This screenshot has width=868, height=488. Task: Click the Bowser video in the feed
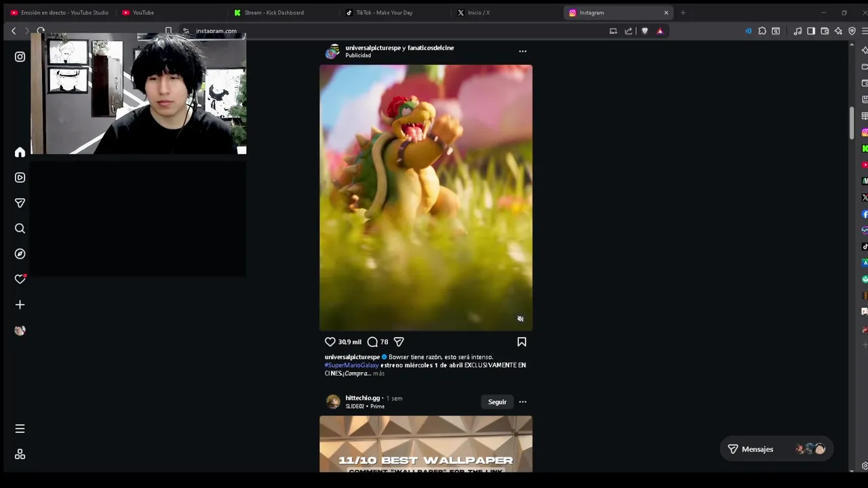click(426, 198)
